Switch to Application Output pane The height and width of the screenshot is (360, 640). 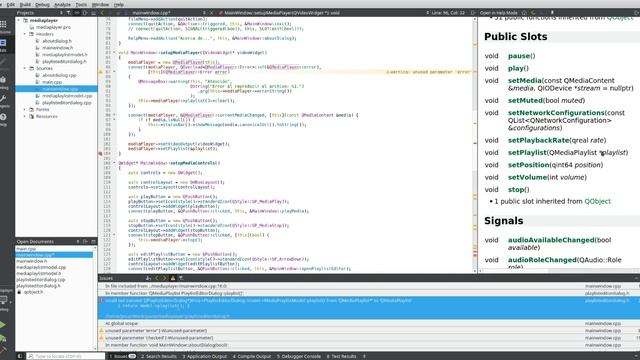(204, 356)
